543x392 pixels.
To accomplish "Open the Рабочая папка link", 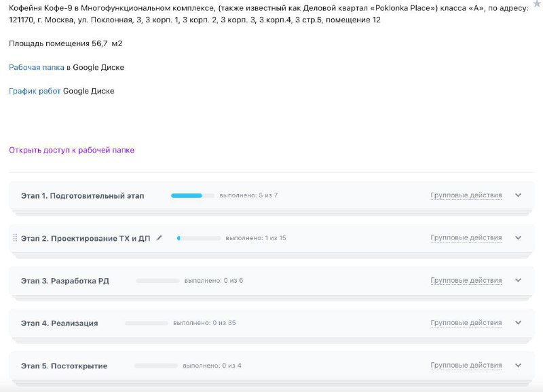I will coord(37,67).
